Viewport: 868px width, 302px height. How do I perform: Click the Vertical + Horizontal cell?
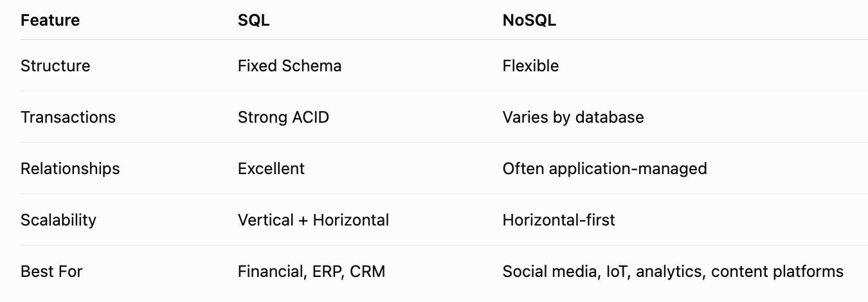click(x=313, y=220)
